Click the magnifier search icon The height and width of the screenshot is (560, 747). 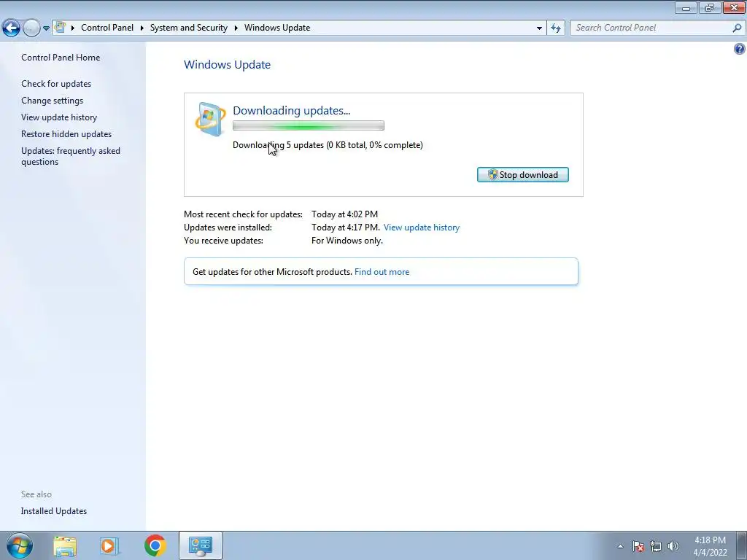click(737, 28)
